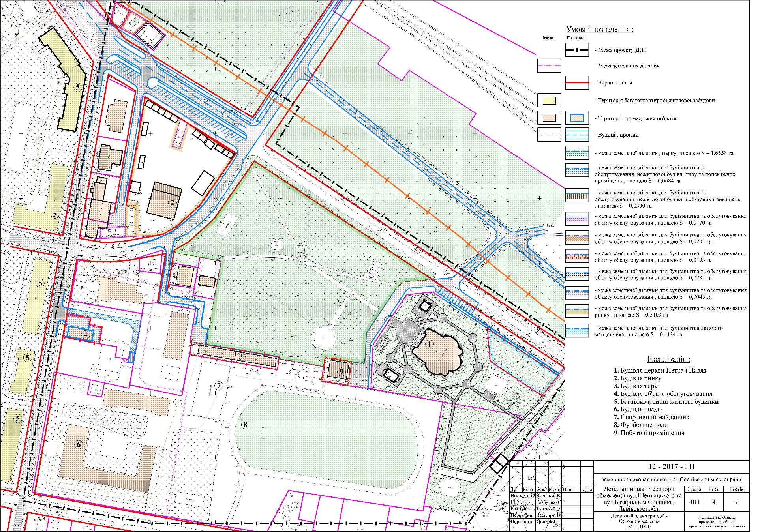This screenshot has width=758, height=532.
Task: Click the red line legend swatch
Action: (577, 83)
